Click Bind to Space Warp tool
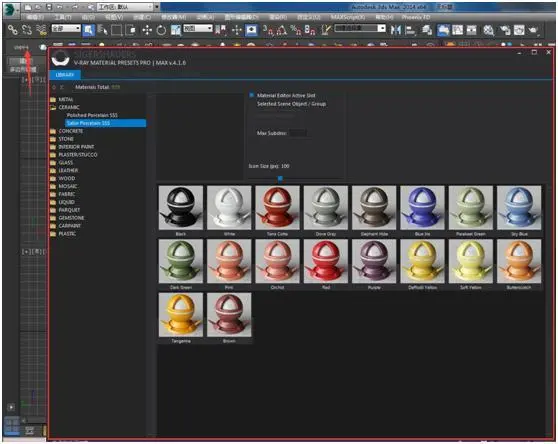 click(41, 30)
